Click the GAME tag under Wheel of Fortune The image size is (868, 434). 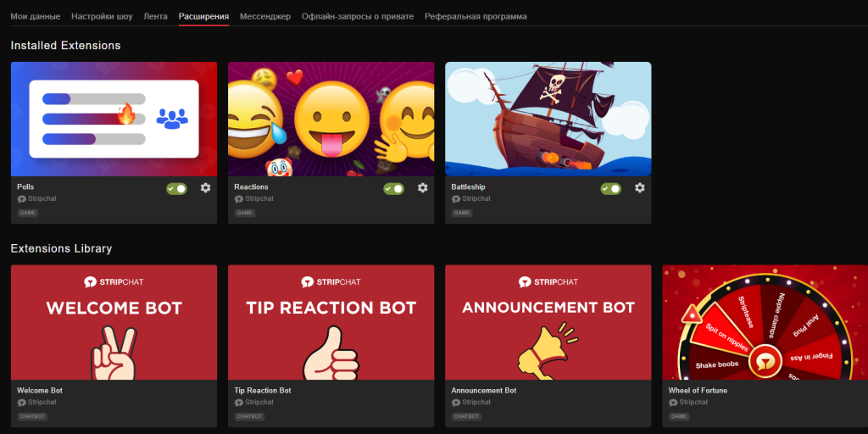[x=679, y=416]
